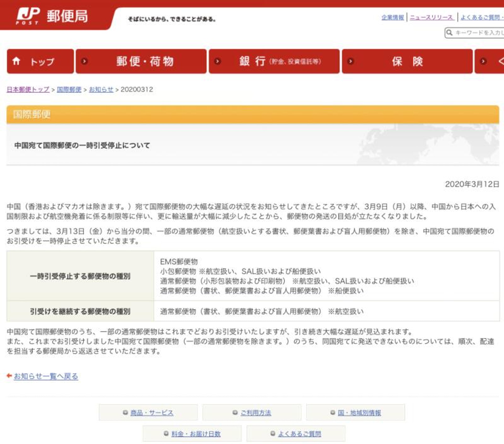The width and height of the screenshot is (504, 444).
Task: Click bullet icon beside 商品・サービス
Action: pyautogui.click(x=125, y=412)
